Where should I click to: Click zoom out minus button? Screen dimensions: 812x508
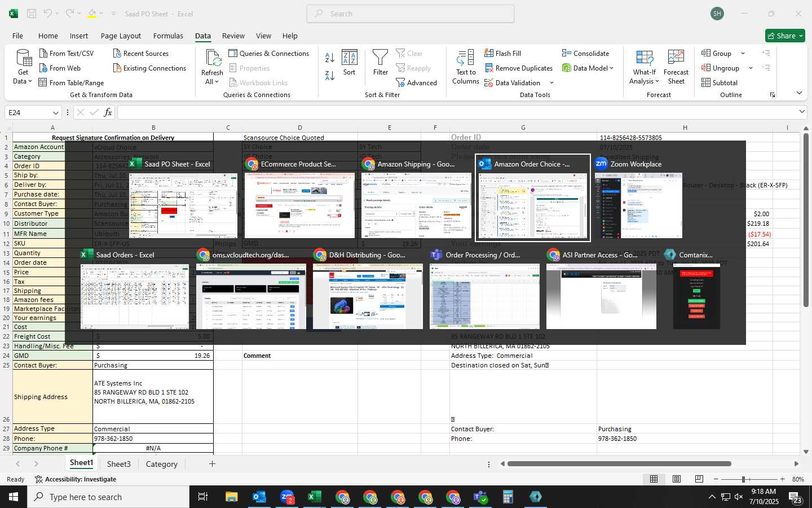(716, 479)
